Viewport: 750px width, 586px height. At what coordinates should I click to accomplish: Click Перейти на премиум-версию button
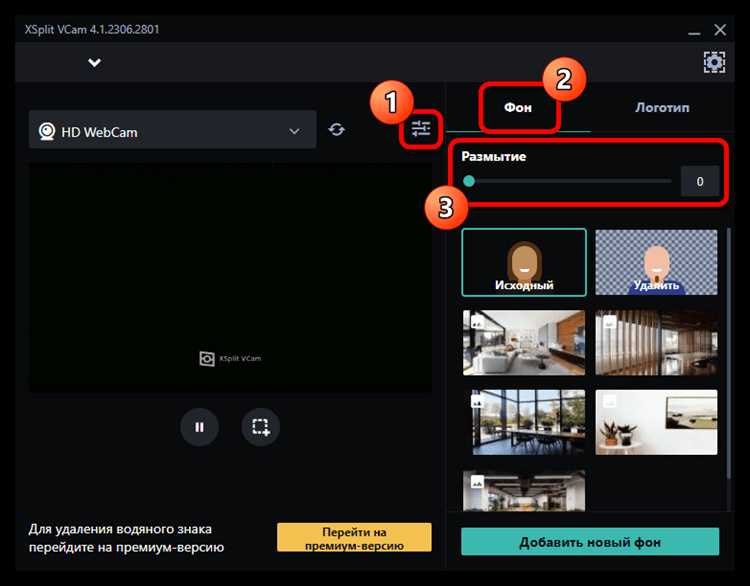point(354,538)
